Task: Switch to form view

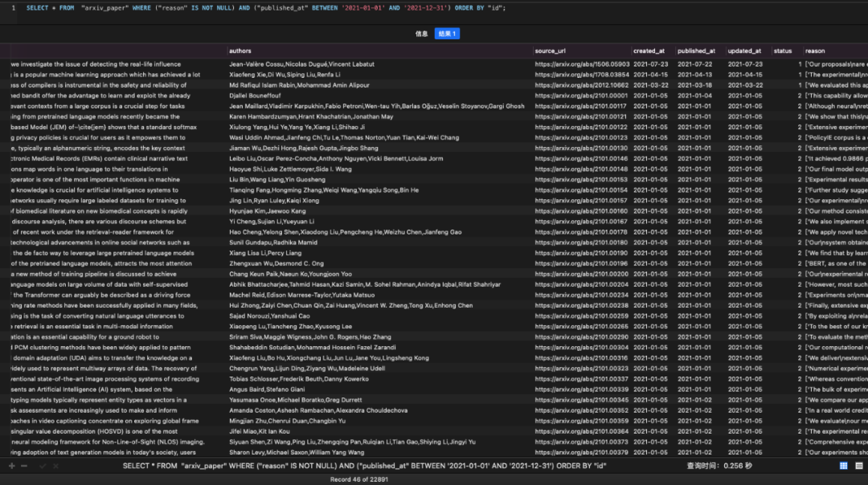Action: coord(858,466)
